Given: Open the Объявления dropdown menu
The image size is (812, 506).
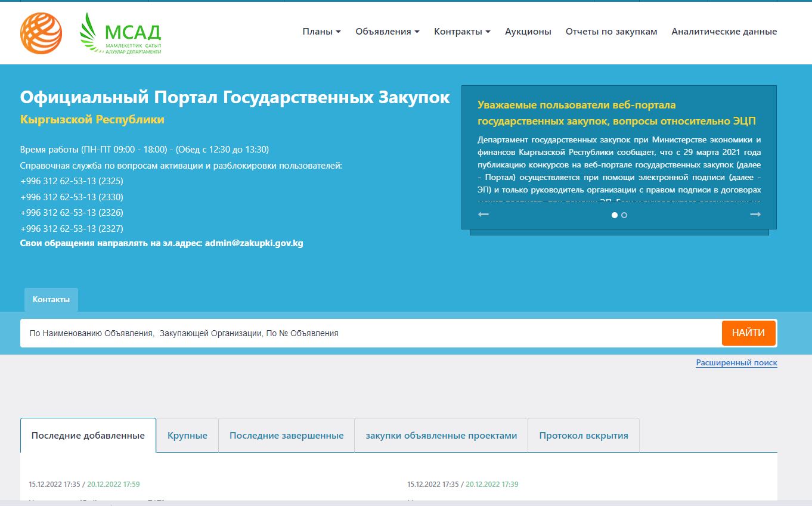Looking at the screenshot, I should [x=387, y=32].
